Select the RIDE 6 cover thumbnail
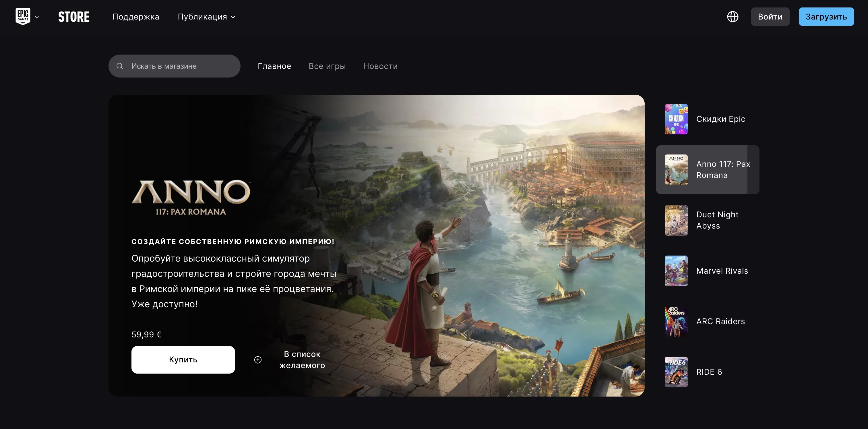This screenshot has width=868, height=429. click(676, 372)
